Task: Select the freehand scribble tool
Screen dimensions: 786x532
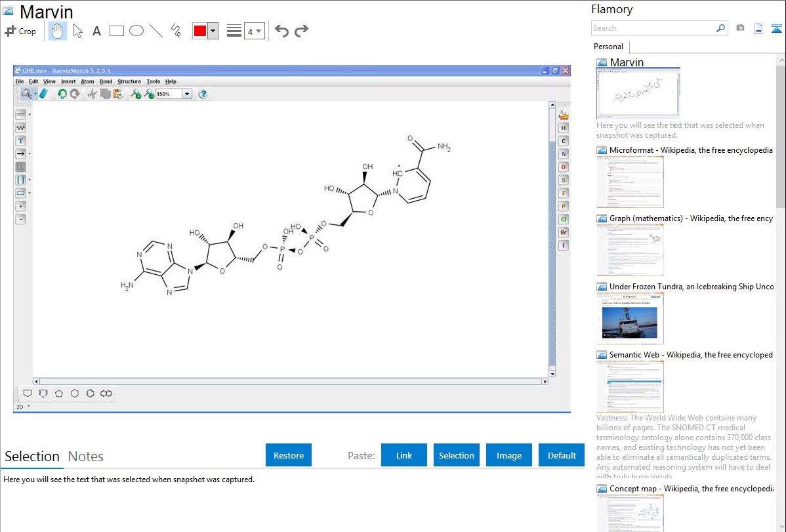Action: click(x=176, y=31)
